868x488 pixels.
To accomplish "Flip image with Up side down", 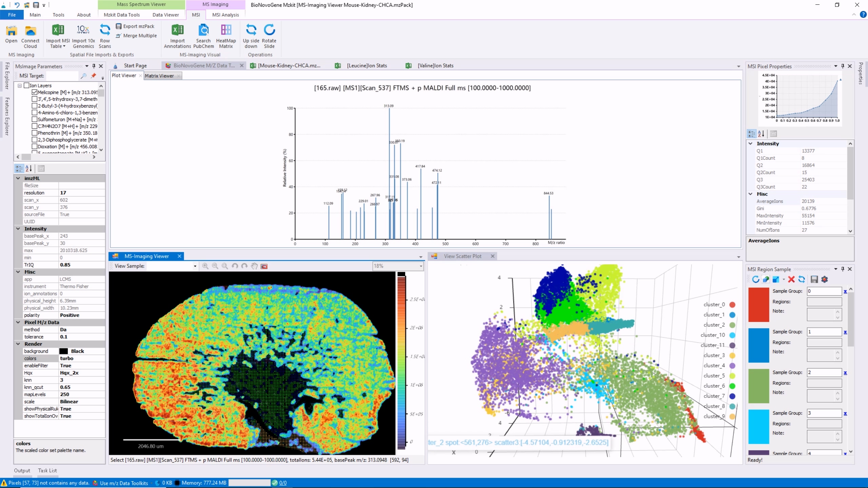I will tap(251, 30).
